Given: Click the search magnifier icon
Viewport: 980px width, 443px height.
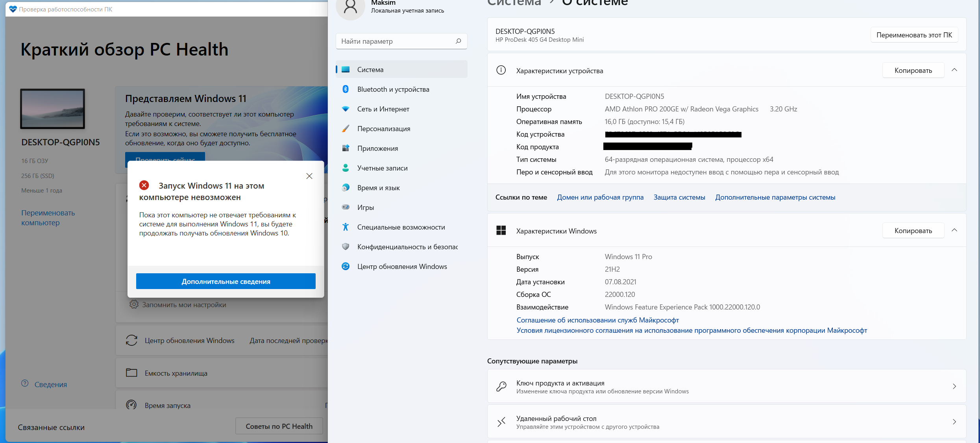Looking at the screenshot, I should [458, 41].
